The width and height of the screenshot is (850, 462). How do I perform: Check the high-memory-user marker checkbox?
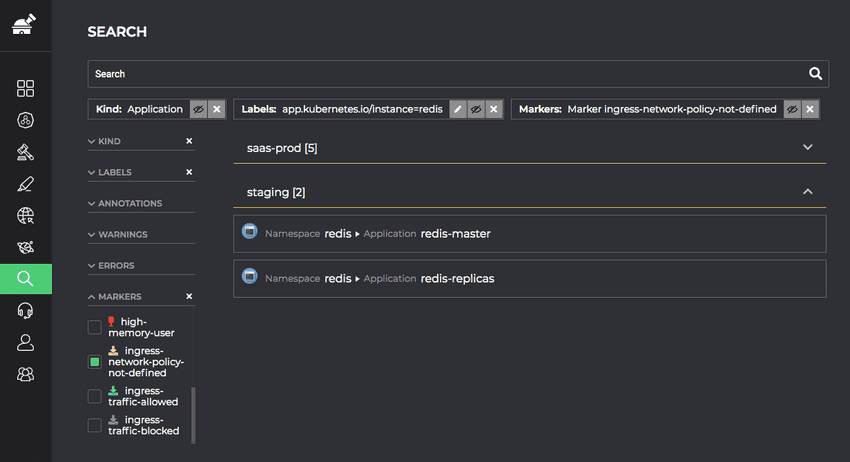(x=95, y=327)
